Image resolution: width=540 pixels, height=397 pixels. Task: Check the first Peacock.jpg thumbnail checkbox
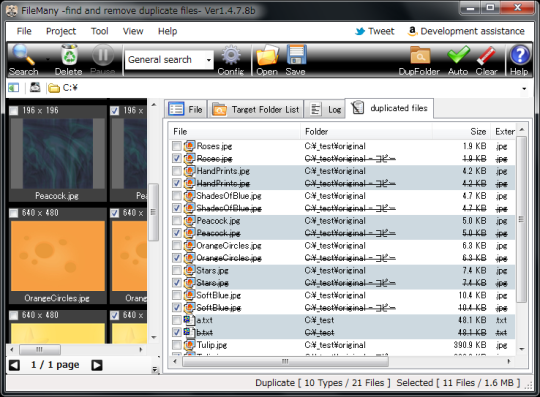tap(14, 111)
